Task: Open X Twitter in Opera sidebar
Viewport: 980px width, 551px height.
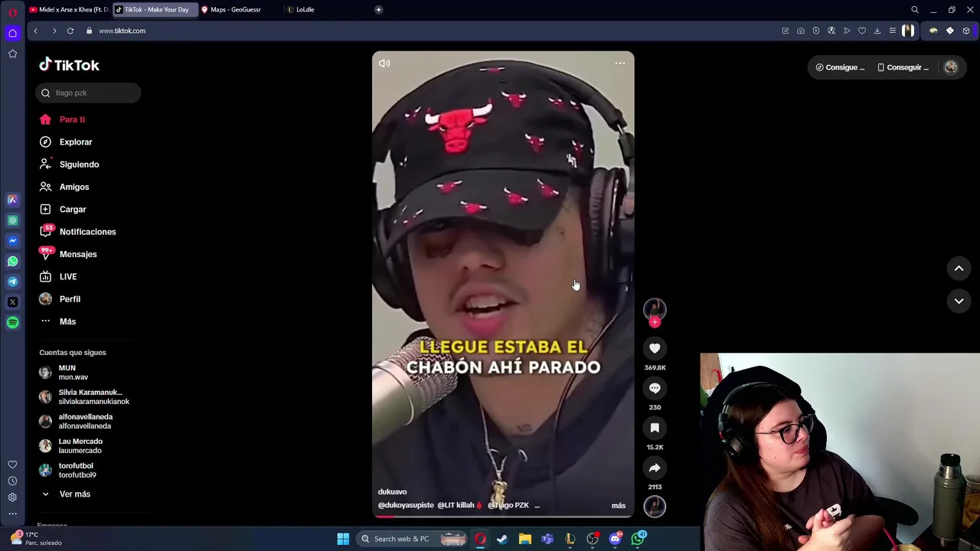Action: point(12,302)
